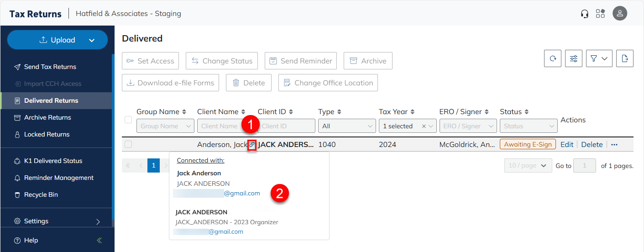644x252 pixels.
Task: Check the Anderson, Jack row checkbox
Action: click(128, 145)
